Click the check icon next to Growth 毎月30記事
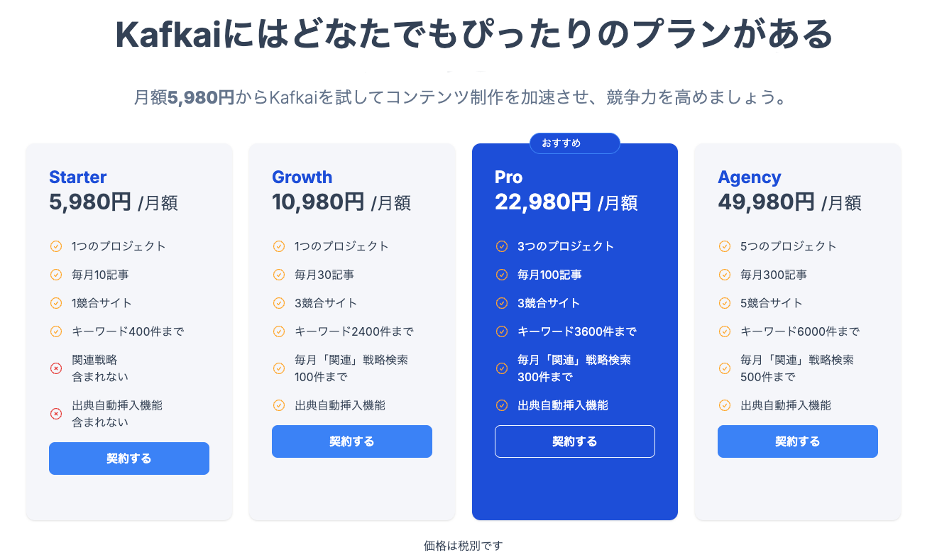 click(279, 275)
